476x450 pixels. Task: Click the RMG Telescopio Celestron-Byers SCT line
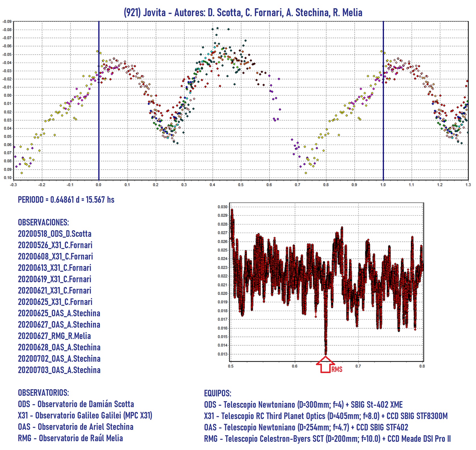click(x=327, y=439)
